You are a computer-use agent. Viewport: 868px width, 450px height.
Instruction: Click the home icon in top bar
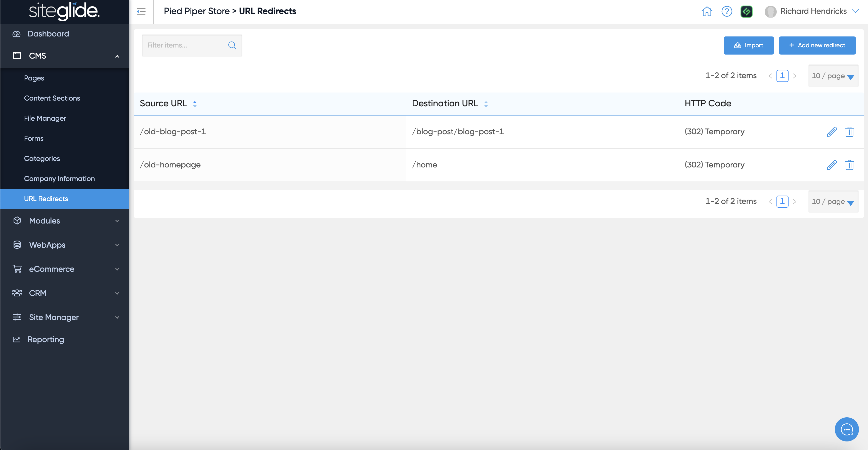click(x=707, y=12)
